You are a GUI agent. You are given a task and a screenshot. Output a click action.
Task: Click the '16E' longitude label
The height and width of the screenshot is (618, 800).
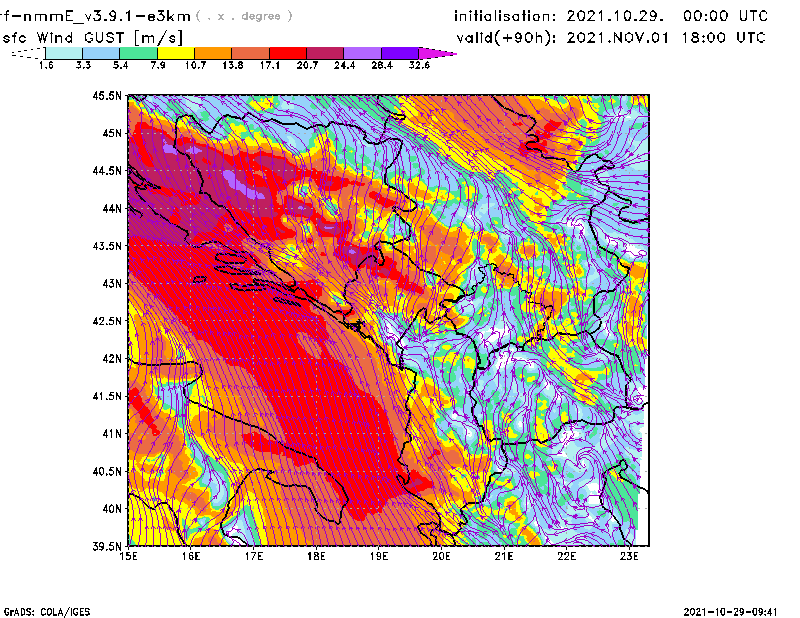pyautogui.click(x=191, y=556)
